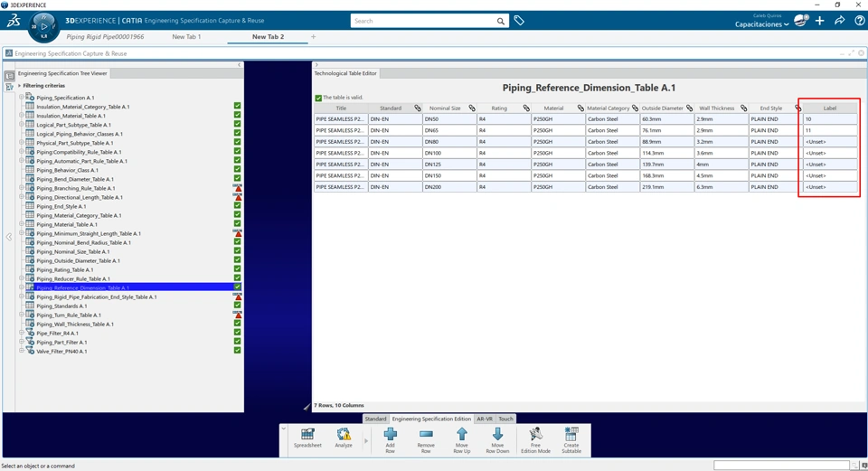Expand Insulation_Material_Table A.1 node
The image size is (868, 471).
(22, 115)
